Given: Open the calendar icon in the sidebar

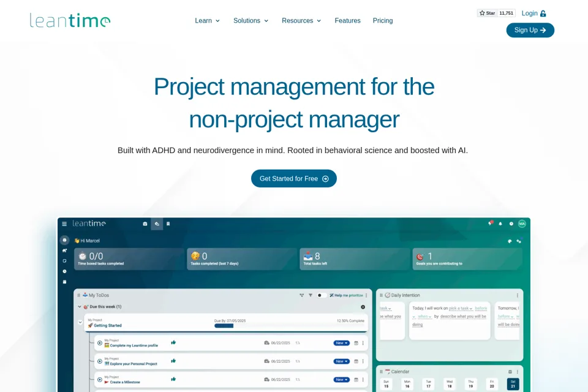Looking at the screenshot, I should tap(64, 282).
